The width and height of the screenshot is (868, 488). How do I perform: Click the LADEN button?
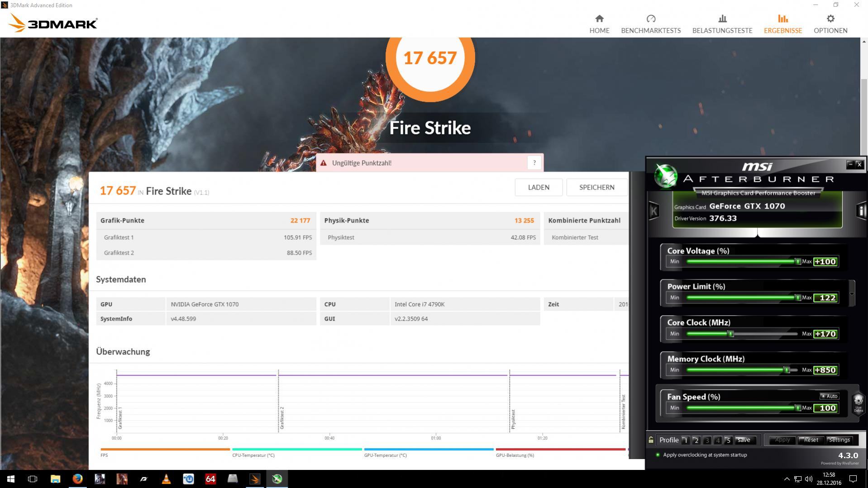(539, 187)
